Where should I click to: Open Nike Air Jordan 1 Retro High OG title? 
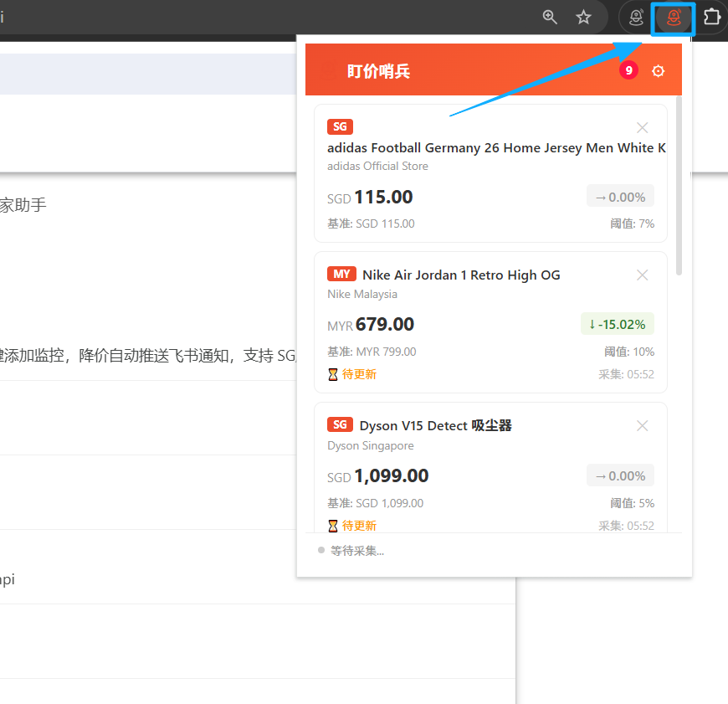(461, 275)
